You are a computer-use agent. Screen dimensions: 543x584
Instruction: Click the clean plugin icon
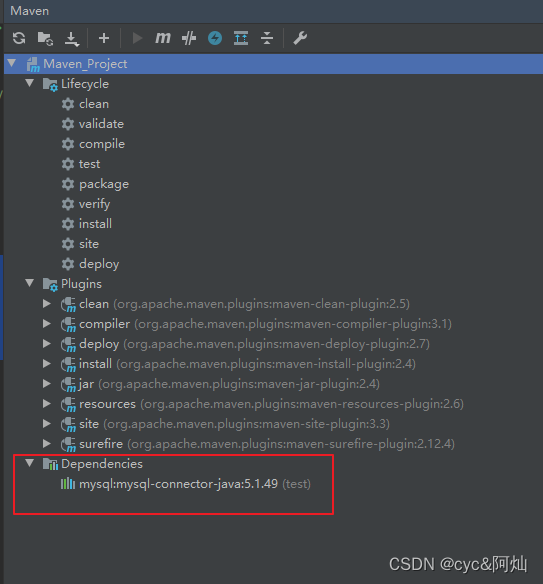pos(69,305)
